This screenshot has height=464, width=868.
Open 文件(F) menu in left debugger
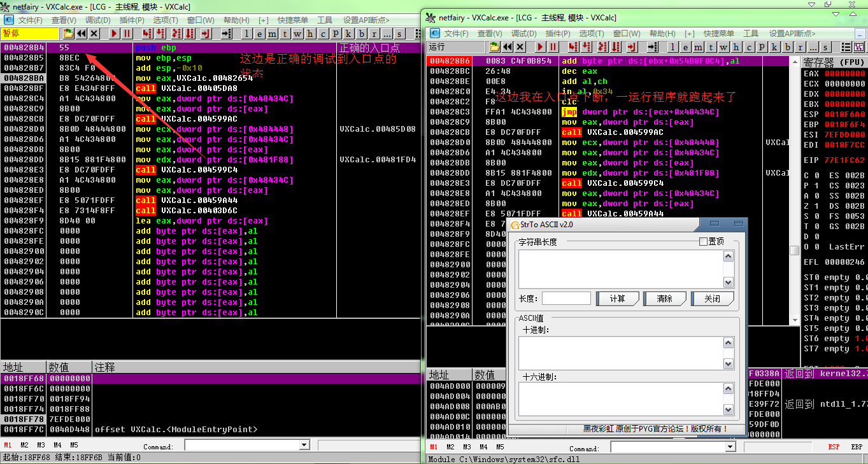pyautogui.click(x=30, y=20)
